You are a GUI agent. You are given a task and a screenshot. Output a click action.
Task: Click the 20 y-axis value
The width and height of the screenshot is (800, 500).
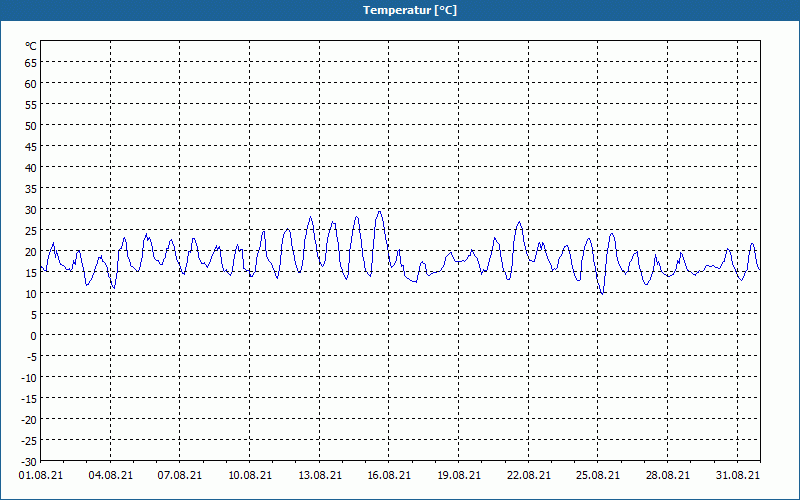coord(31,252)
